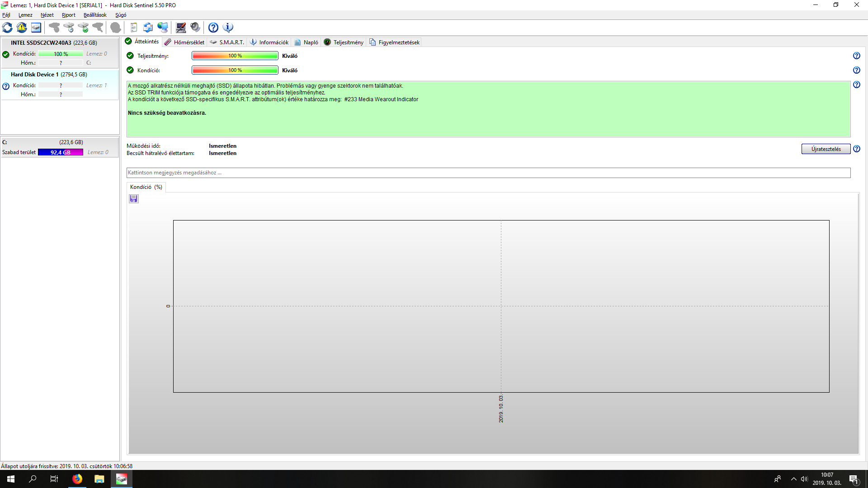Open the Beállítások menu
This screenshot has height=488, width=868.
click(x=95, y=15)
